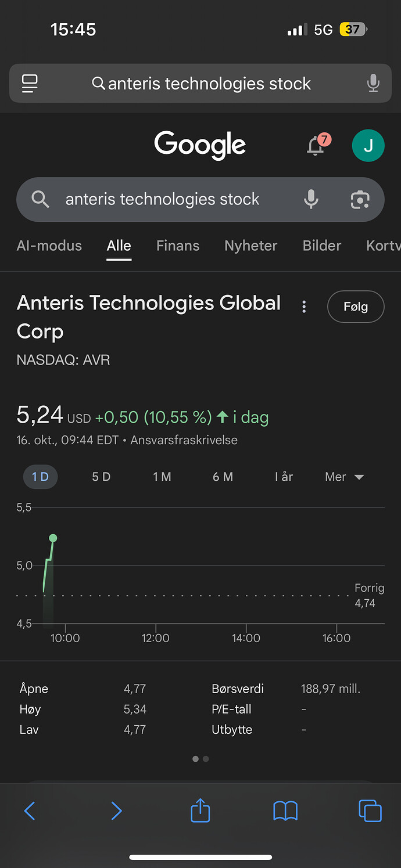Select the 6 M chart range
401x868 pixels.
pos(223,477)
